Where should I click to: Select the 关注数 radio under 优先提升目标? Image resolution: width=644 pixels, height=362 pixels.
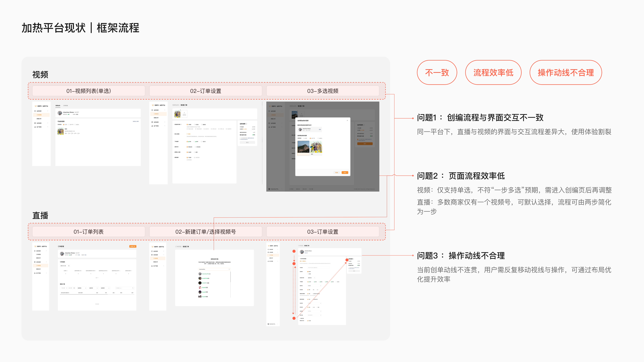click(x=195, y=124)
